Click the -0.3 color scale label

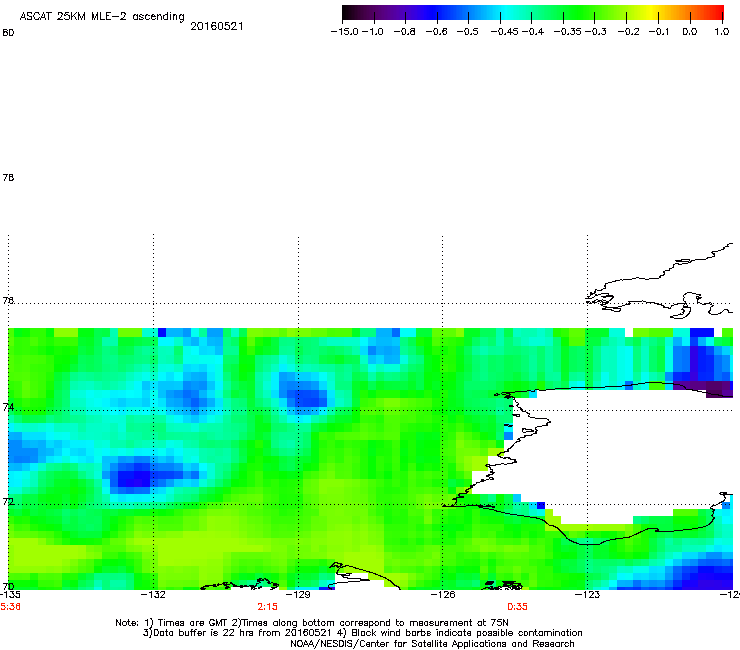click(596, 32)
